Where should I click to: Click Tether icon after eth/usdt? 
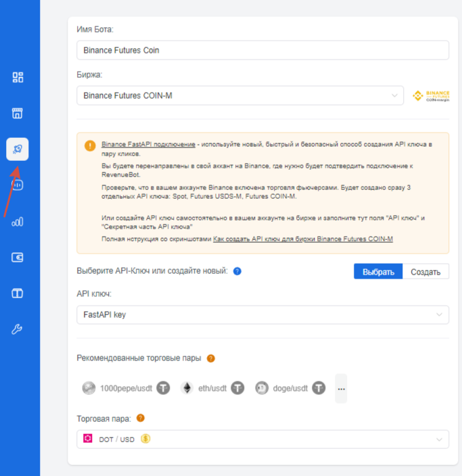pos(237,388)
